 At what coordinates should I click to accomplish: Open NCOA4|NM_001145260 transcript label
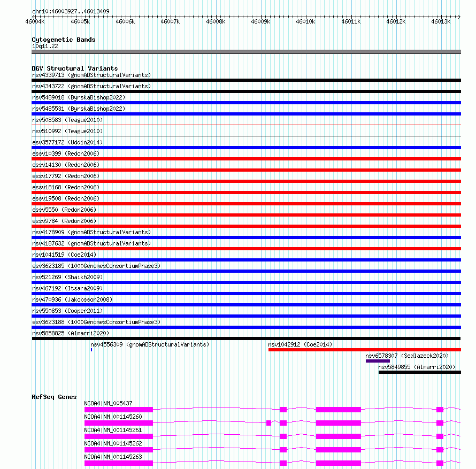[113, 417]
